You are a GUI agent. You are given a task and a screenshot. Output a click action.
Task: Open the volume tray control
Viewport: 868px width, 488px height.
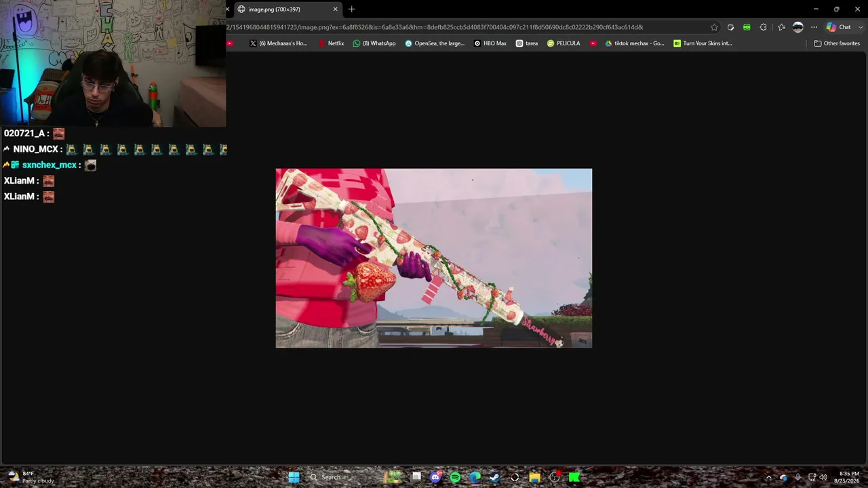823,477
